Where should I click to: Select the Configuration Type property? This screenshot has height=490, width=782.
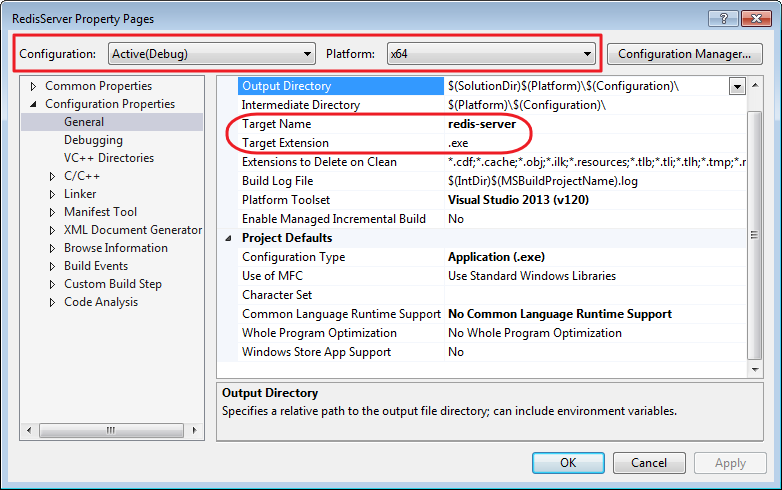[x=293, y=257]
